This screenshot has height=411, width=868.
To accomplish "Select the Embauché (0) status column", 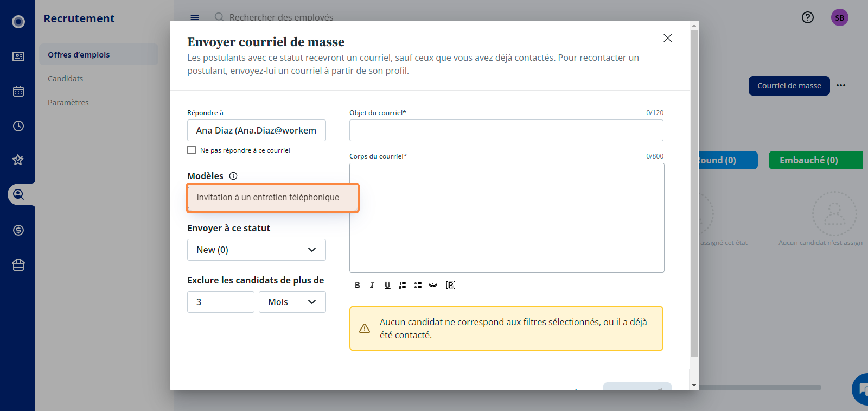I will pos(815,160).
